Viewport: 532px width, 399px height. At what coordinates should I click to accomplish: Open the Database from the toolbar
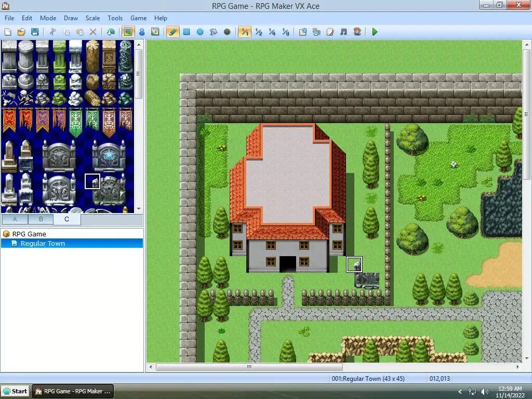(x=303, y=32)
